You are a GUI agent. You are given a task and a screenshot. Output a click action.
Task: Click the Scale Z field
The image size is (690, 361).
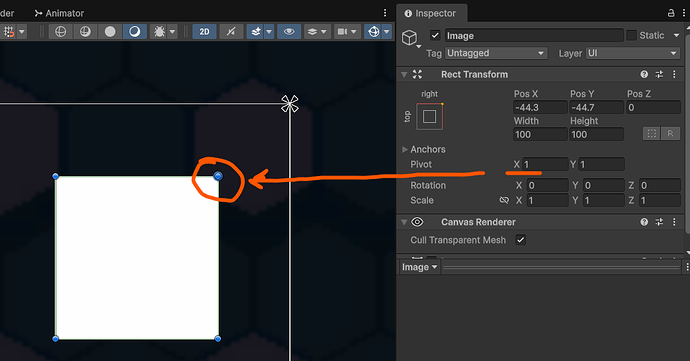pos(660,200)
